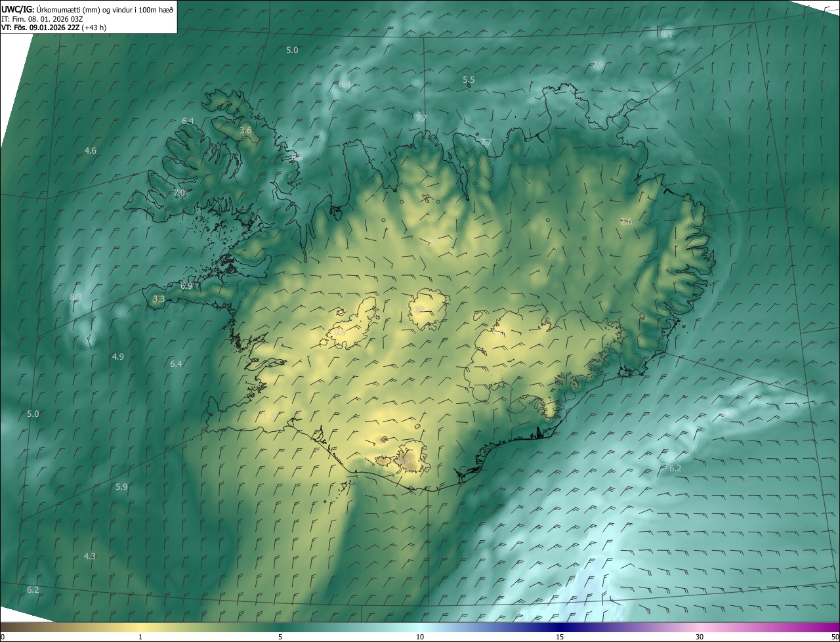Image resolution: width=840 pixels, height=642 pixels.
Task: Click the '6.9' value on the map
Action: point(186,286)
